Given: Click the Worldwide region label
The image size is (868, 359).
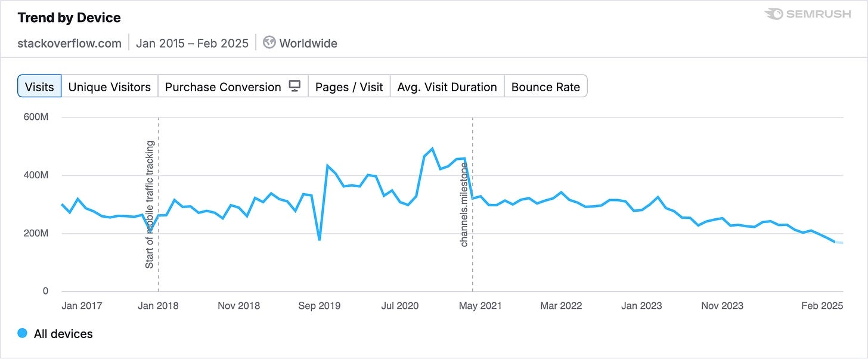Looking at the screenshot, I should pyautogui.click(x=308, y=43).
